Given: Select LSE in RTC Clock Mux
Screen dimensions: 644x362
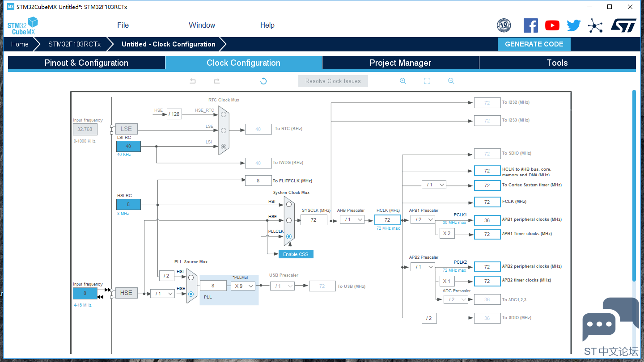Looking at the screenshot, I should tap(223, 130).
